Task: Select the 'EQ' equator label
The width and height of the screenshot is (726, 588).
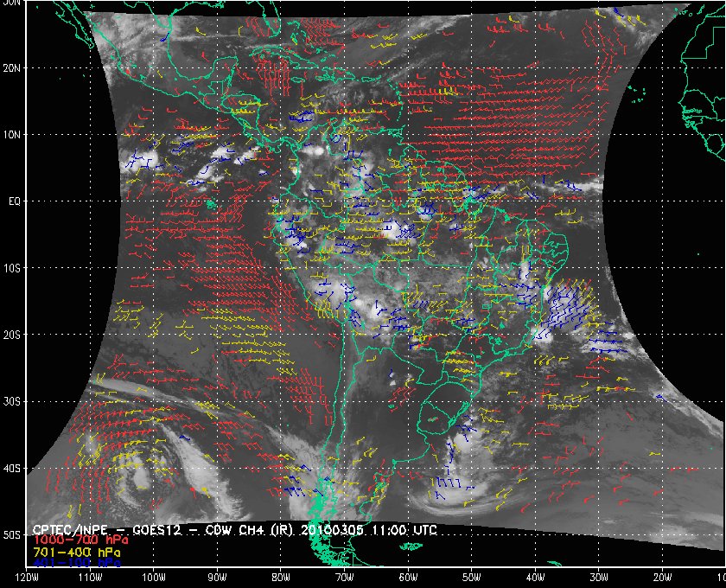Action: coord(15,201)
